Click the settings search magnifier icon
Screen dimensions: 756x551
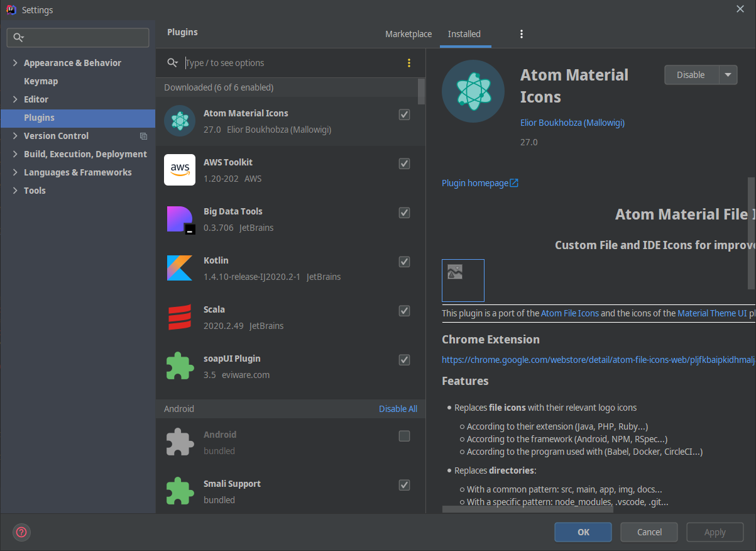18,38
